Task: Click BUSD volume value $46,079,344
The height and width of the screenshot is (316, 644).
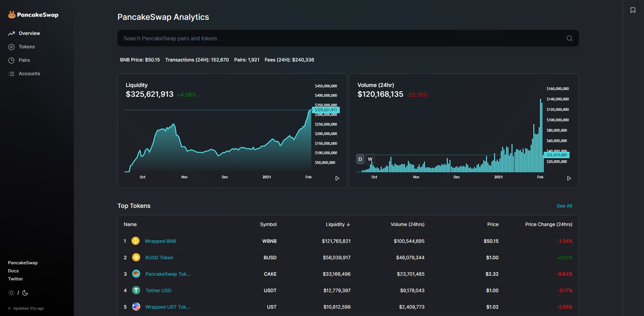Action: point(410,258)
